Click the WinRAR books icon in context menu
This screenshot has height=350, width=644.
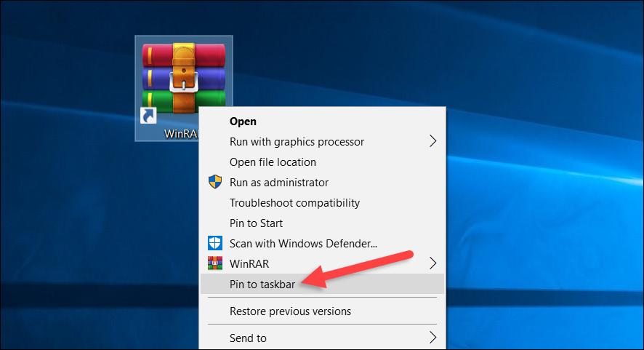[215, 263]
